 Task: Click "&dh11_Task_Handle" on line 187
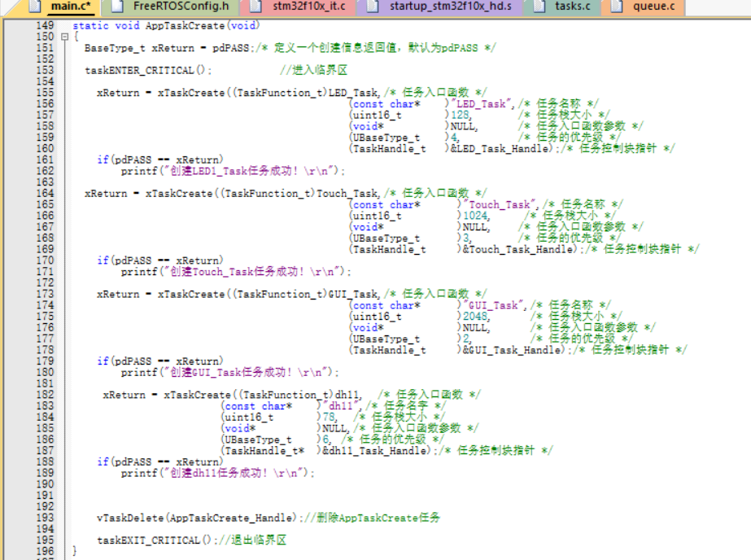point(374,451)
